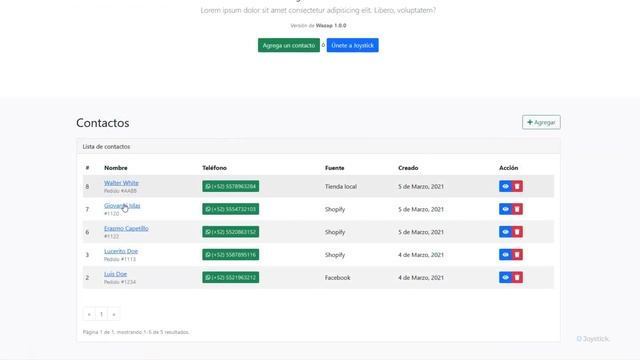The image size is (640, 360).
Task: Click Pedido #1234 under Luis Doe
Action: (120, 282)
